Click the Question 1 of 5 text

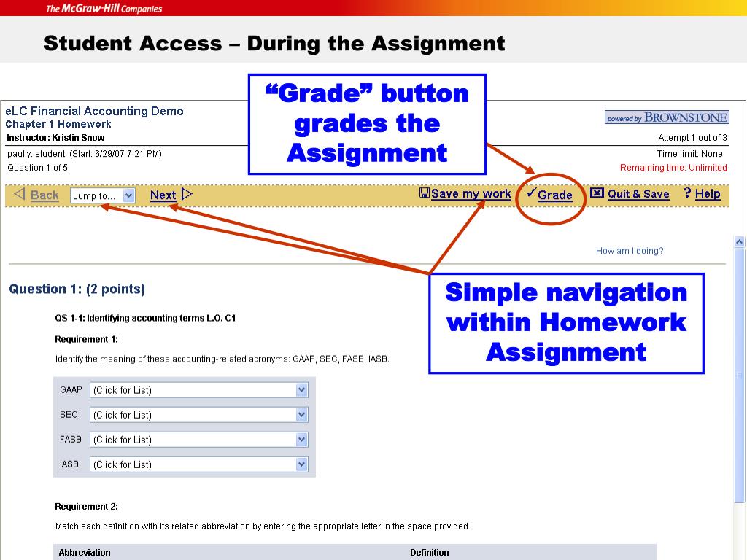pyautogui.click(x=37, y=168)
